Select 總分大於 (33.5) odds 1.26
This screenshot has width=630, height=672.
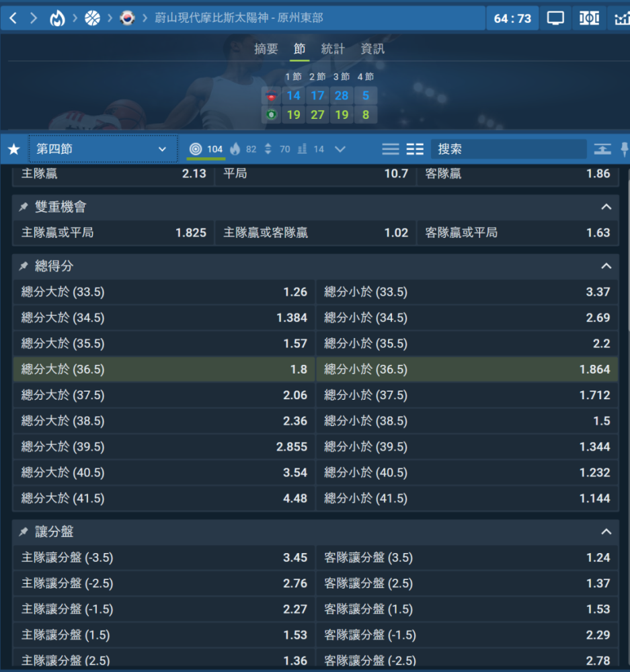tap(164, 292)
